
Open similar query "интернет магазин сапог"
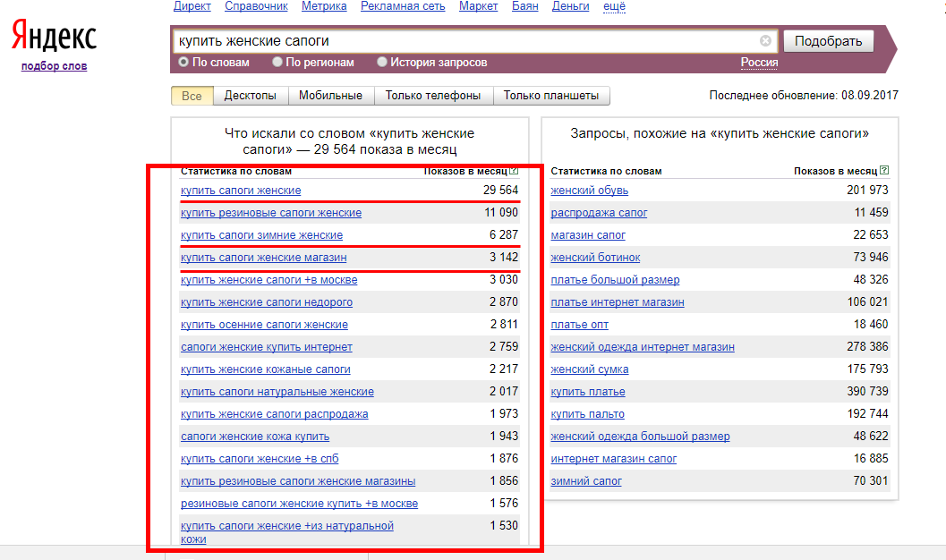pyautogui.click(x=614, y=459)
